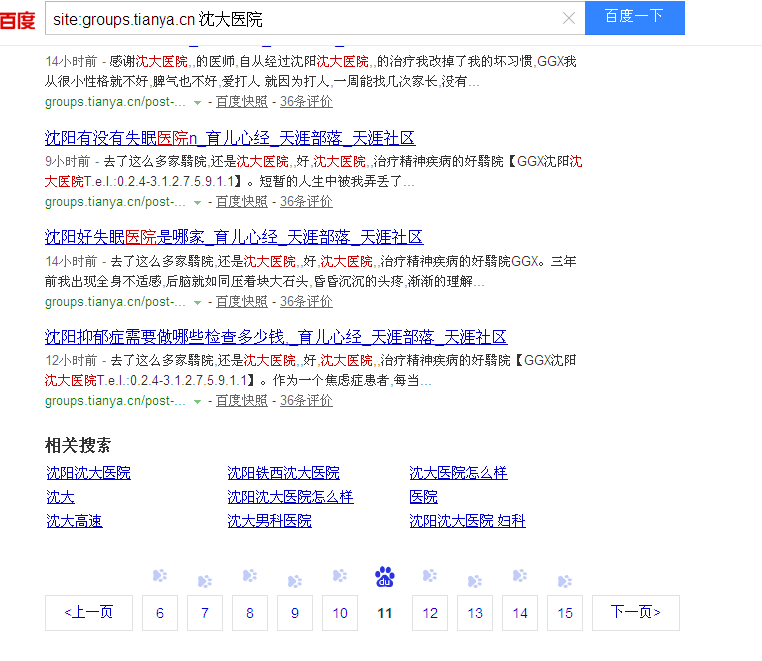Image resolution: width=762 pixels, height=661 pixels.
Task: Open 百度快照 for 沈阳抑郁症 result
Action: point(242,400)
